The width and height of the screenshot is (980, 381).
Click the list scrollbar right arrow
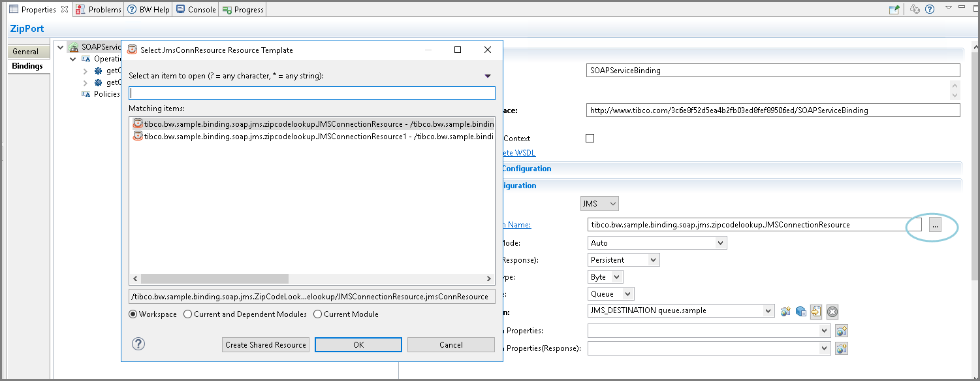pos(490,278)
